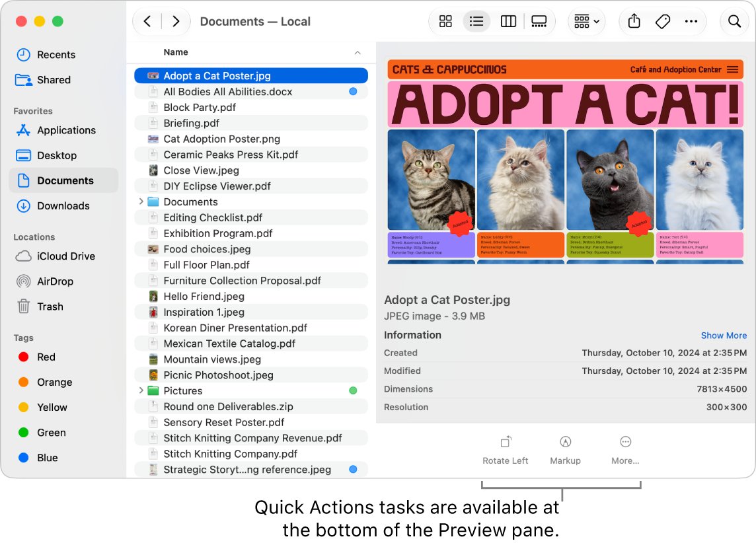Click the More... quick action
The height and width of the screenshot is (543, 756).
click(x=625, y=450)
